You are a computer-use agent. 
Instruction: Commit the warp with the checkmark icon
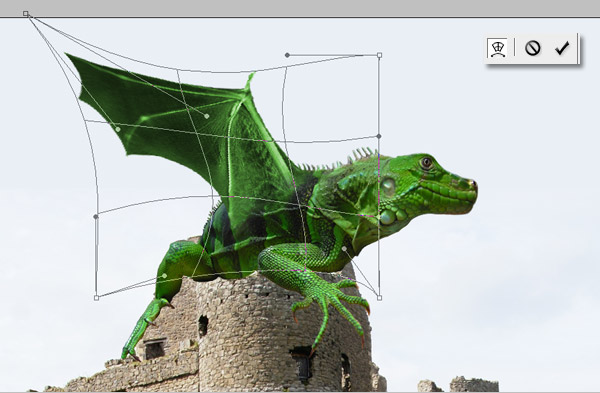coord(562,48)
